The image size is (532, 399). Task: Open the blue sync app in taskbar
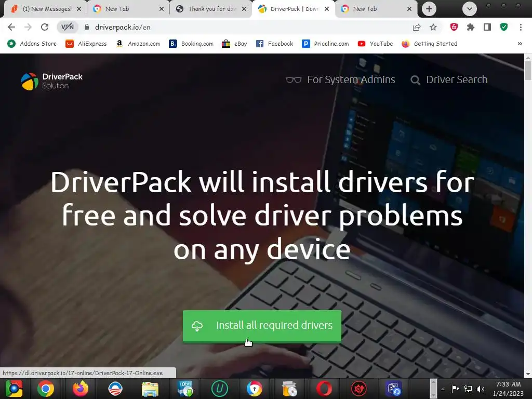tap(394, 389)
